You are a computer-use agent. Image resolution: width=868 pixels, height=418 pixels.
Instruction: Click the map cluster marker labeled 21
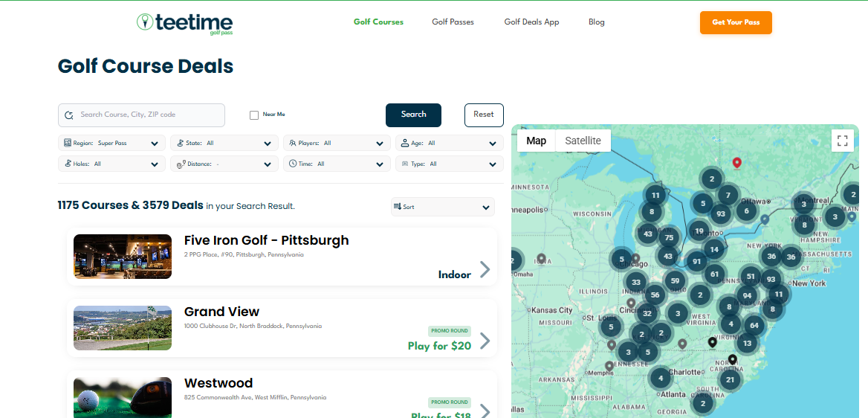[x=730, y=379]
